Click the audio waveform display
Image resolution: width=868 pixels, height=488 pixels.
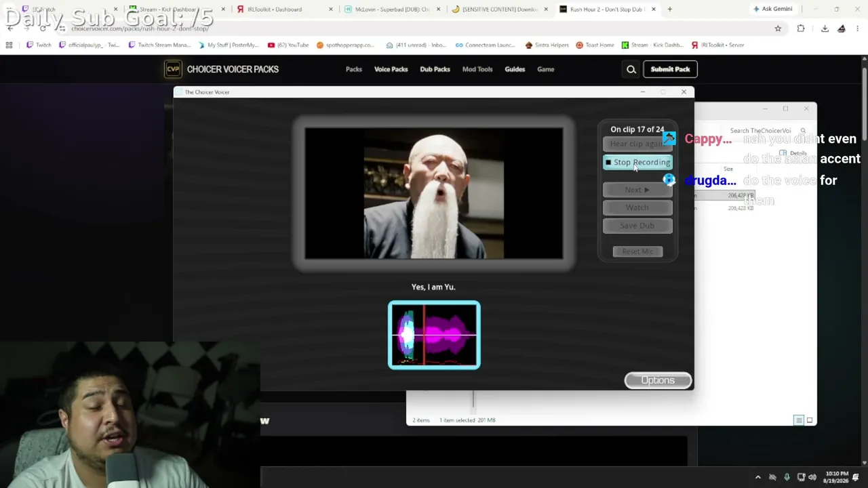tap(434, 335)
